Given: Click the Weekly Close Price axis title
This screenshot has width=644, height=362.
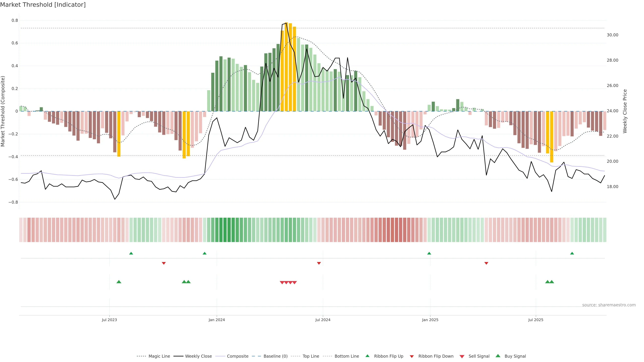Looking at the screenshot, I should click(625, 111).
